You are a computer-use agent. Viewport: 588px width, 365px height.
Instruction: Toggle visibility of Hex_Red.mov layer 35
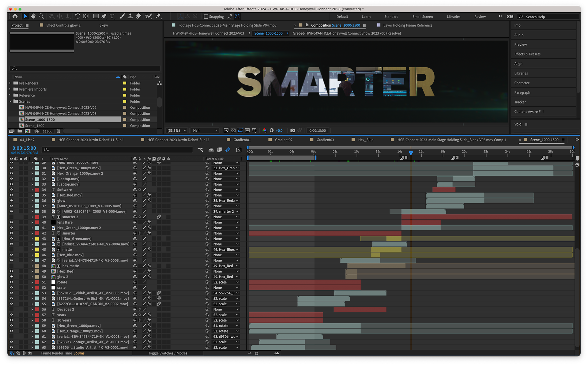pos(11,195)
